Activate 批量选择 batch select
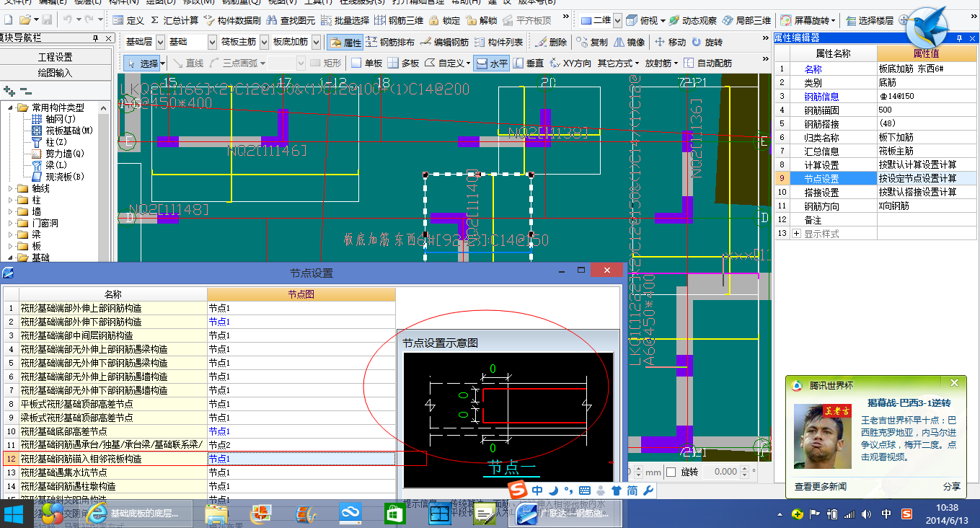Image resolution: width=980 pixels, height=528 pixels. pos(343,20)
